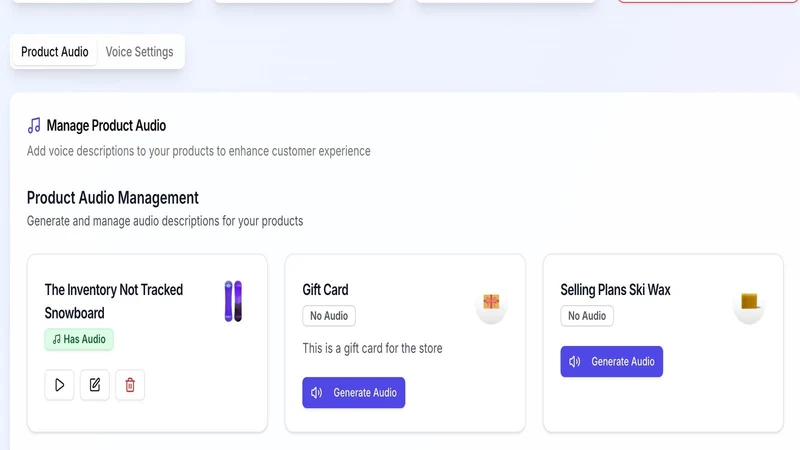Generate Audio for Selling Plans Ski Wax
This screenshot has height=450, width=800.
click(x=612, y=361)
